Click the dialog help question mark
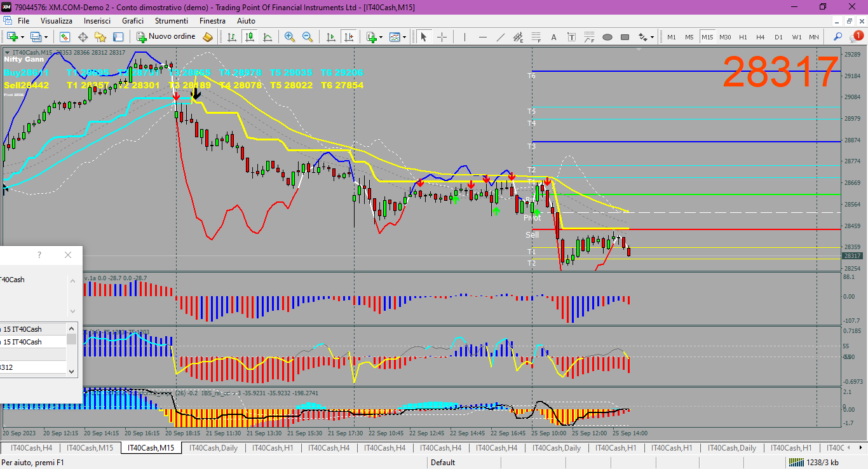The image size is (868, 469). (39, 255)
